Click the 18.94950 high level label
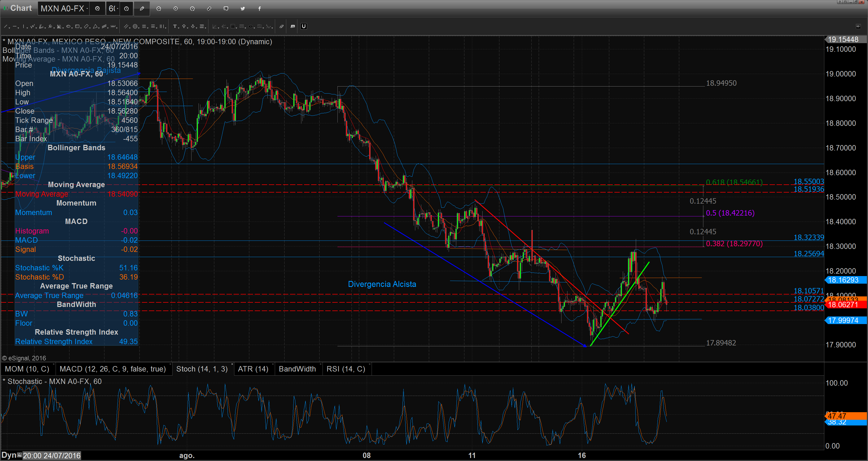Viewport: 868px width, 461px height. [x=721, y=83]
